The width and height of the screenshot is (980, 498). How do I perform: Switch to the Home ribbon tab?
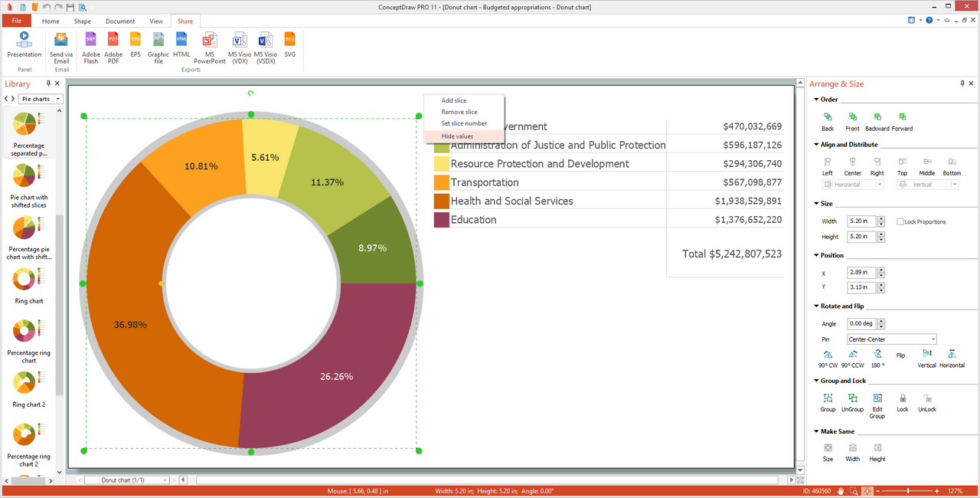tap(51, 21)
